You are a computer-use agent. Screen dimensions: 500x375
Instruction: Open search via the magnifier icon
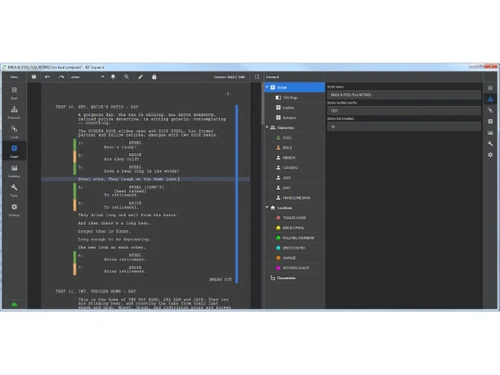tap(127, 77)
